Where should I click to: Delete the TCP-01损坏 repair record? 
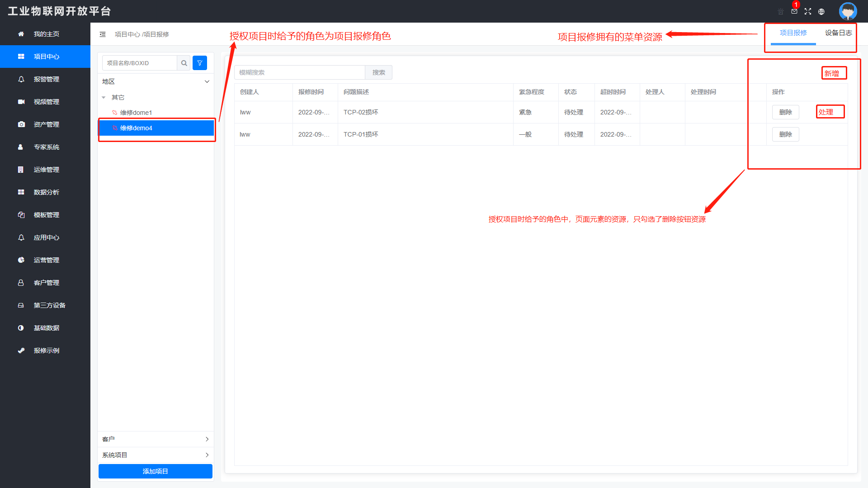pyautogui.click(x=786, y=134)
